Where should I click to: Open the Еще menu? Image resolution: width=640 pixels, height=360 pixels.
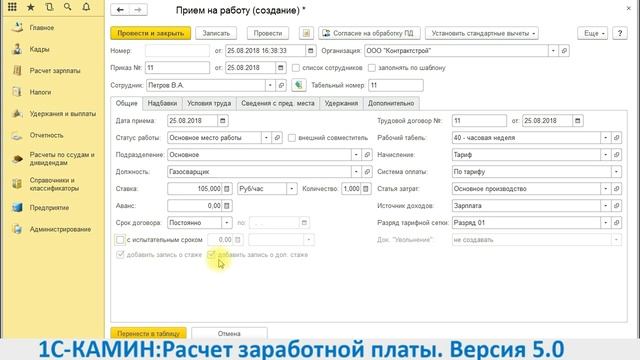592,33
